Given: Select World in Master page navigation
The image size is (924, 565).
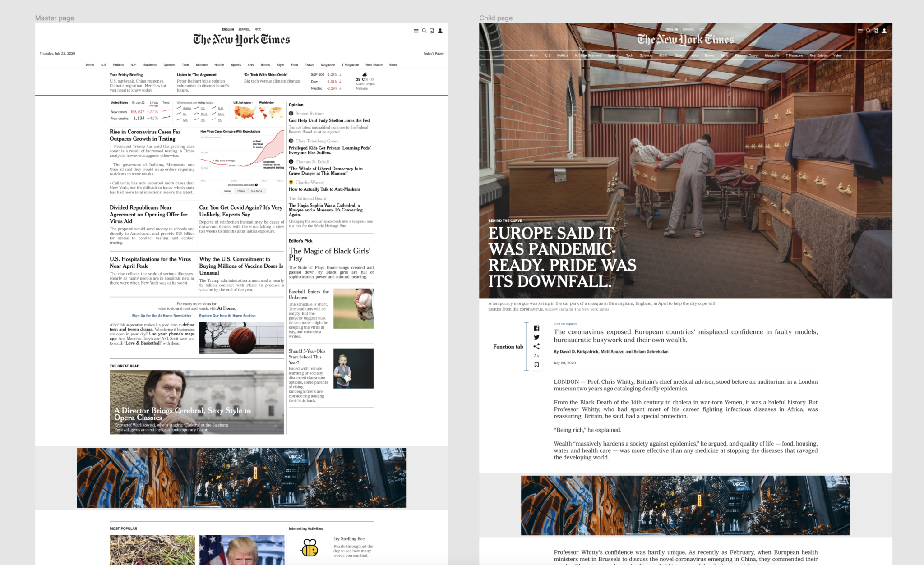Looking at the screenshot, I should 90,65.
